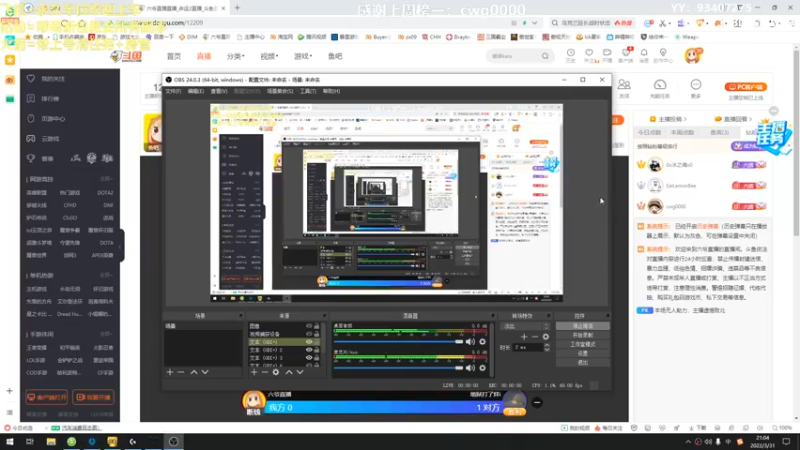Add a transition with the plus icon
800x450 pixels.
[x=524, y=337]
